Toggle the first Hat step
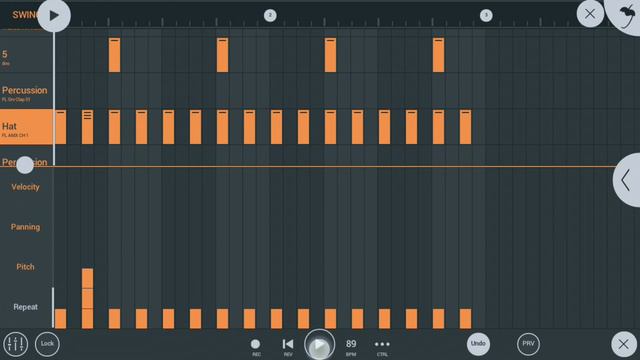Image resolution: width=640 pixels, height=360 pixels. pyautogui.click(x=60, y=127)
